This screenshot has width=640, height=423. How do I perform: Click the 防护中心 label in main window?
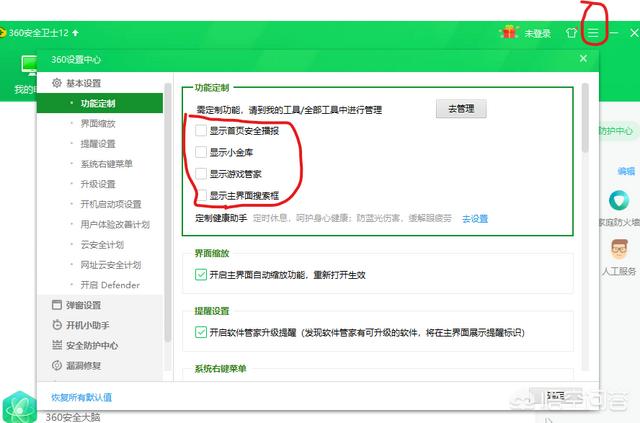[x=616, y=131]
